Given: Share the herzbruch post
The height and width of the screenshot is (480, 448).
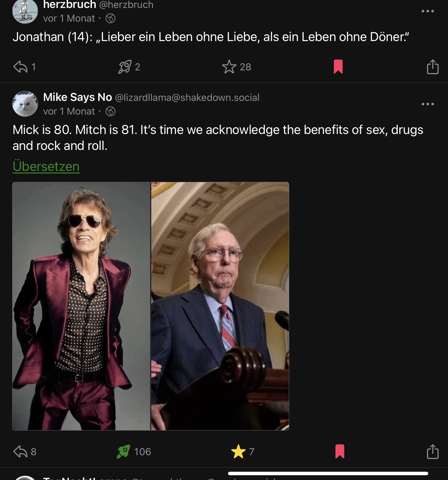Looking at the screenshot, I should (x=432, y=67).
